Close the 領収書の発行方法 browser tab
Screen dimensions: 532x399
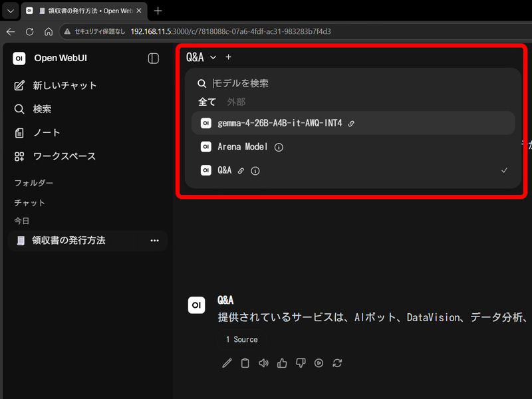click(139, 11)
